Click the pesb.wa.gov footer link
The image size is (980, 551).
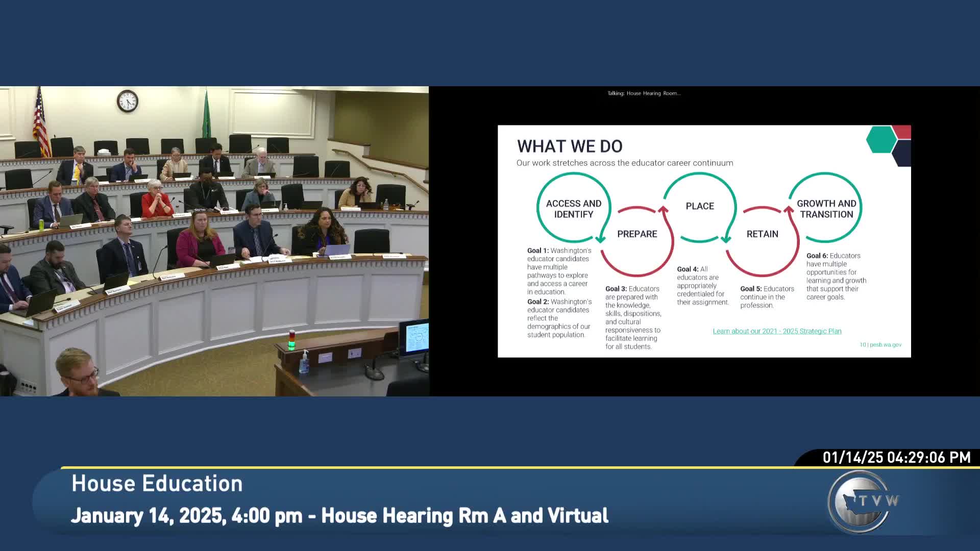[885, 345]
